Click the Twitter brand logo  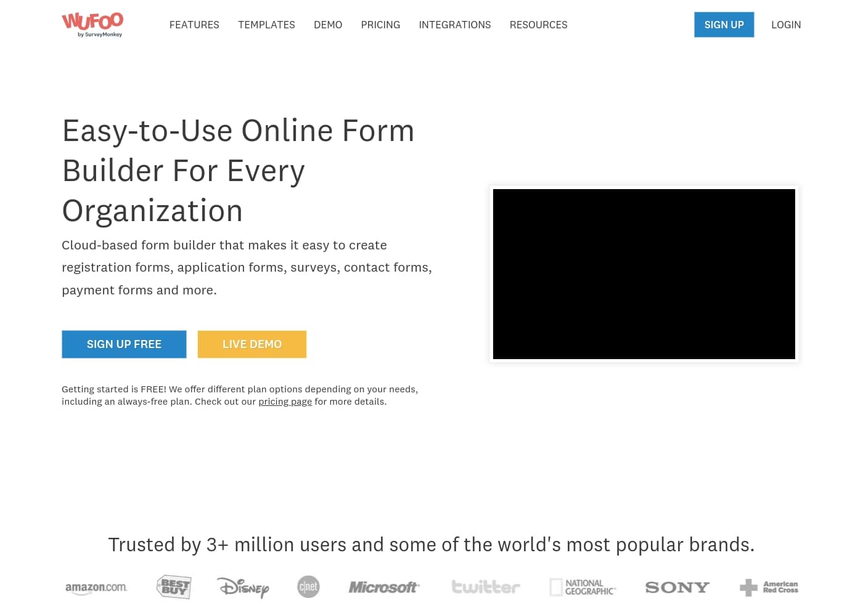tap(486, 587)
